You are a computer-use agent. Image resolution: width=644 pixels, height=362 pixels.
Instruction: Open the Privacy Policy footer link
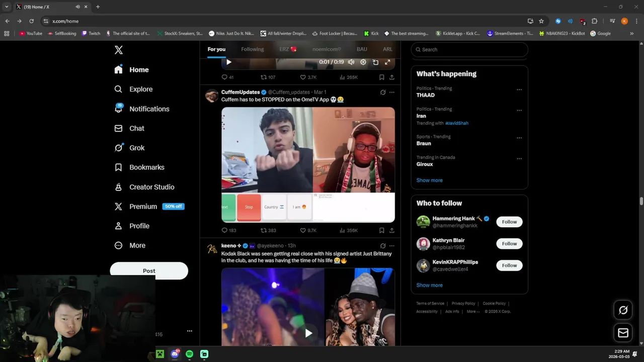[463, 303]
